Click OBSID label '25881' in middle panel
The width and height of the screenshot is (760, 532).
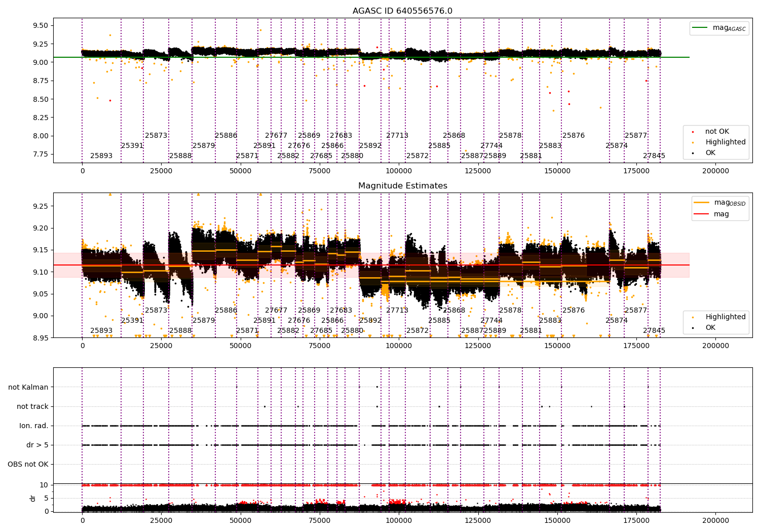pyautogui.click(x=531, y=331)
